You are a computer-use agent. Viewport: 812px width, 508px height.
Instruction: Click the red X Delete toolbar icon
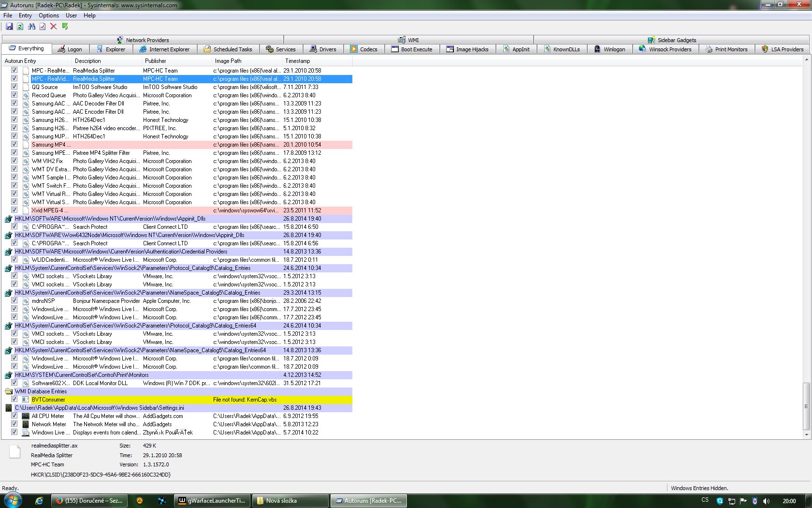point(54,27)
